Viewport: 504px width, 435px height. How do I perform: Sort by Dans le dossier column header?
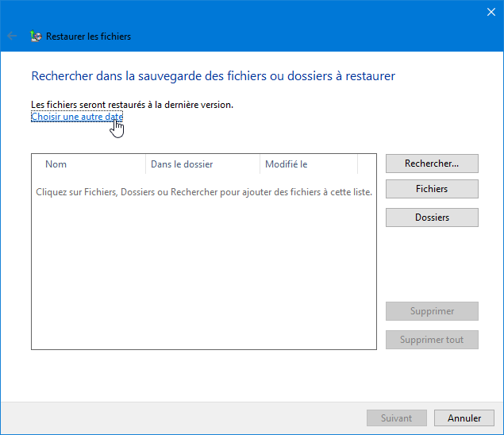point(202,164)
